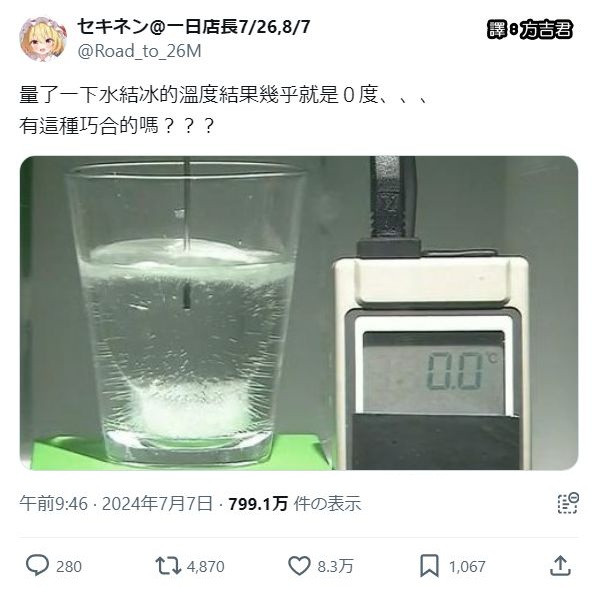Open the @Road_to_26M handle link
Screen dimensions: 598x600
pyautogui.click(x=139, y=51)
